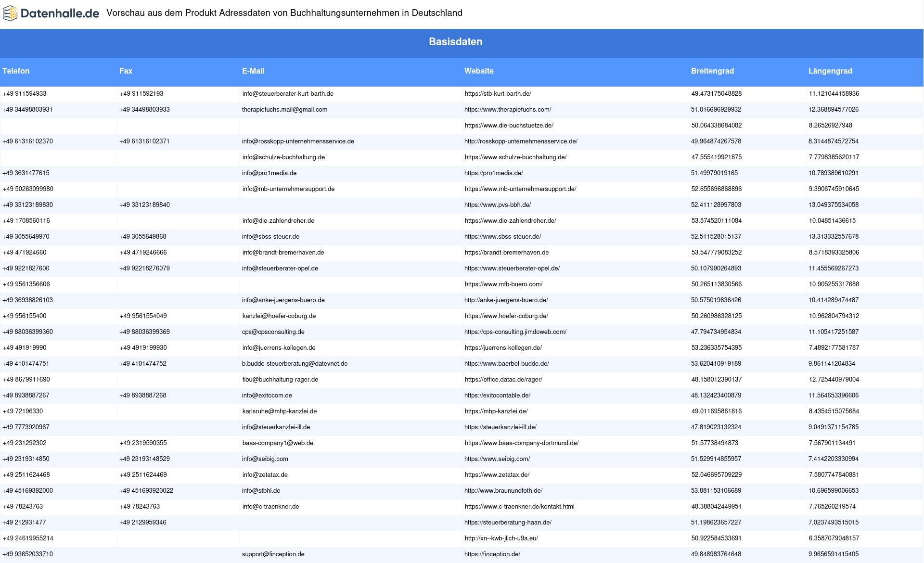Open https://www.steuerberater-opel.de/ link
This screenshot has height=563, width=924.
click(x=512, y=269)
